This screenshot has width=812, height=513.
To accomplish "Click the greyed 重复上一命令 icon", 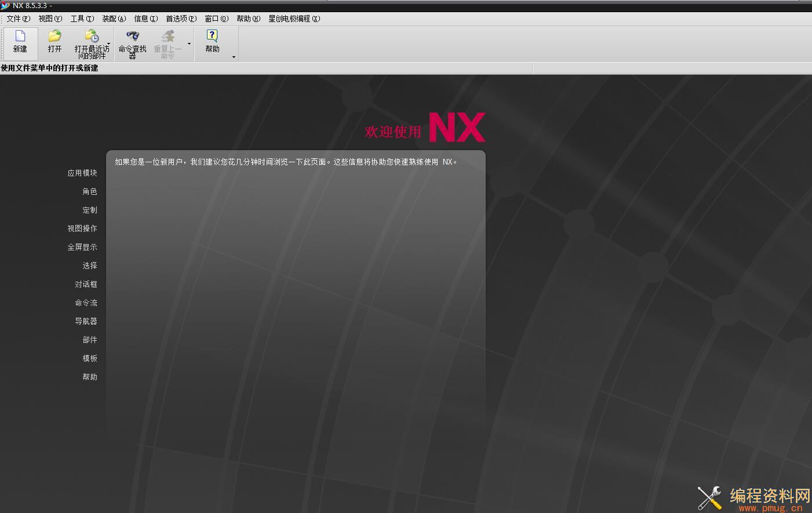I will point(168,36).
